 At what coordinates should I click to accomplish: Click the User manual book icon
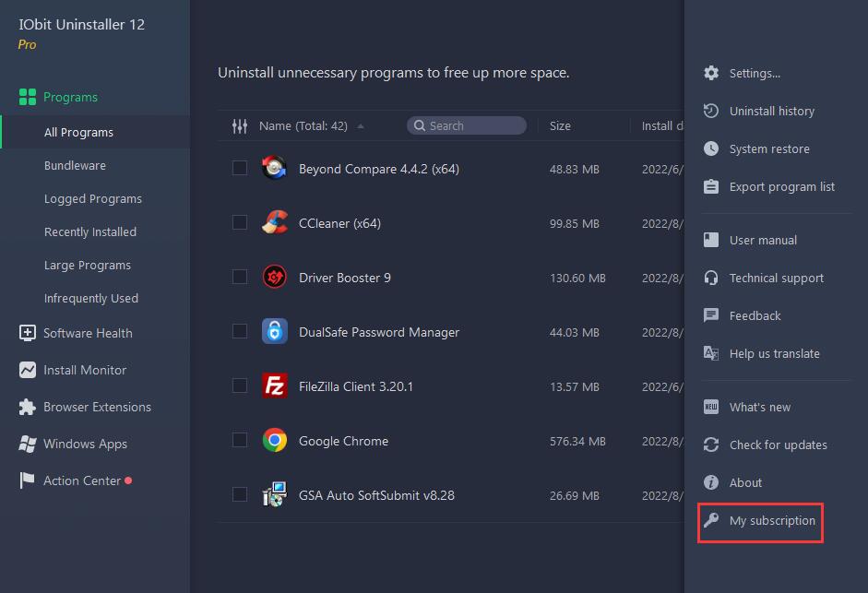[711, 240]
